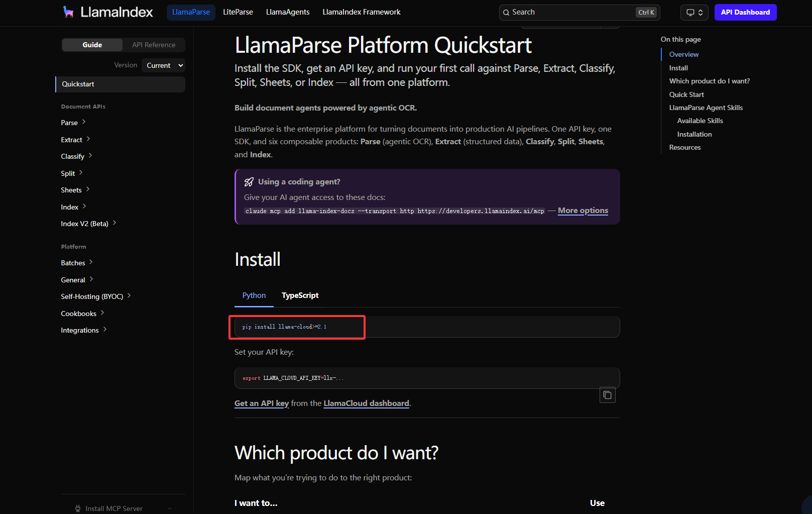
Task: Click the Ctrl K shortcut badge
Action: click(x=646, y=13)
